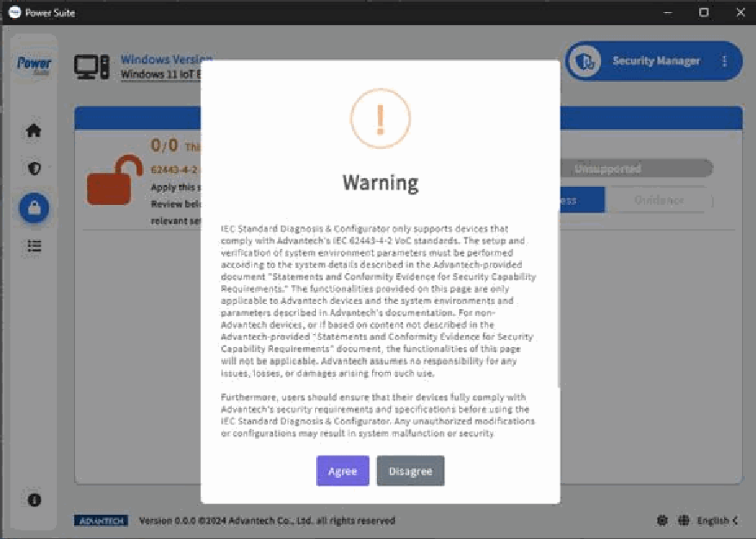The height and width of the screenshot is (539, 756).
Task: Open the Home icon in sidebar
Action: [x=34, y=130]
